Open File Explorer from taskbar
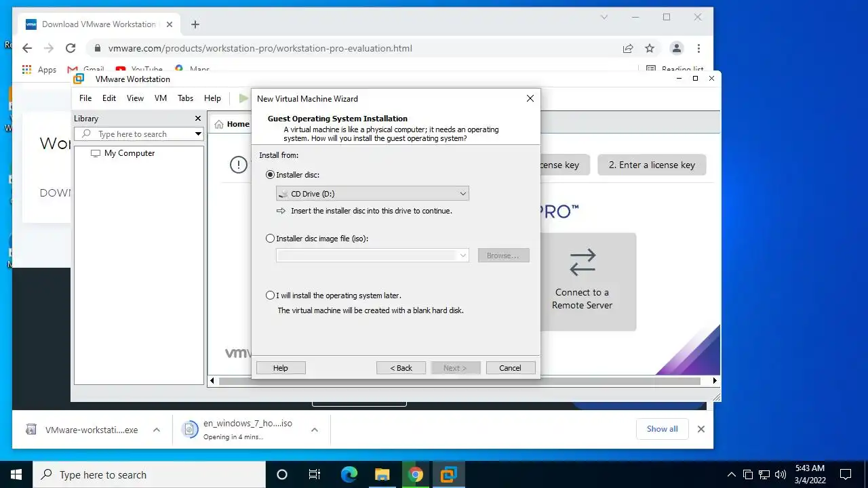Viewport: 868px width, 488px height. click(382, 474)
